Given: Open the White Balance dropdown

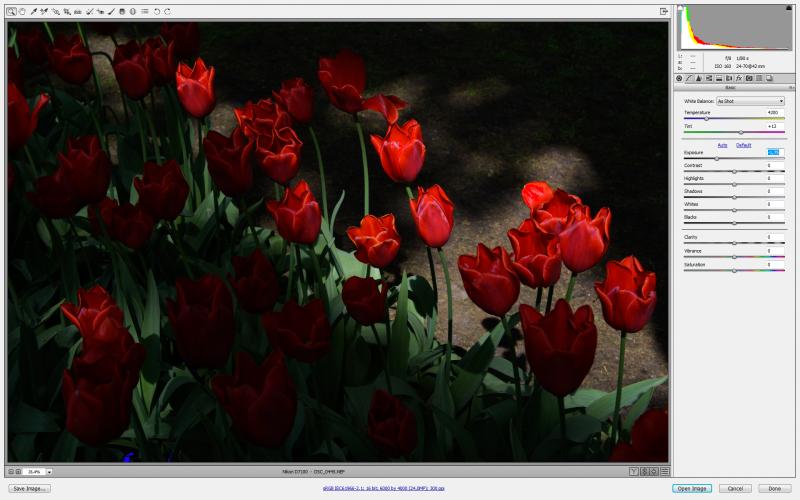Looking at the screenshot, I should click(x=750, y=101).
